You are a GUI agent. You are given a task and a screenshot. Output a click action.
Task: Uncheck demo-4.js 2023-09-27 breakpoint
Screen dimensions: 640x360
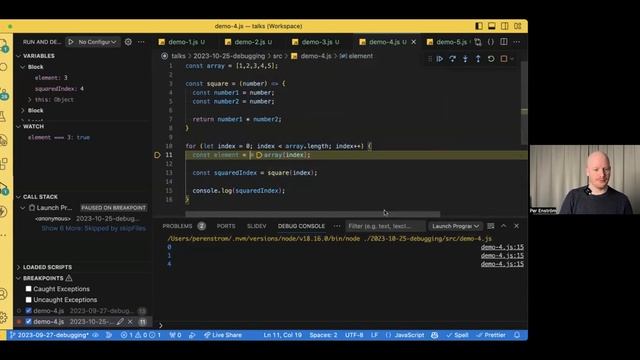29,311
